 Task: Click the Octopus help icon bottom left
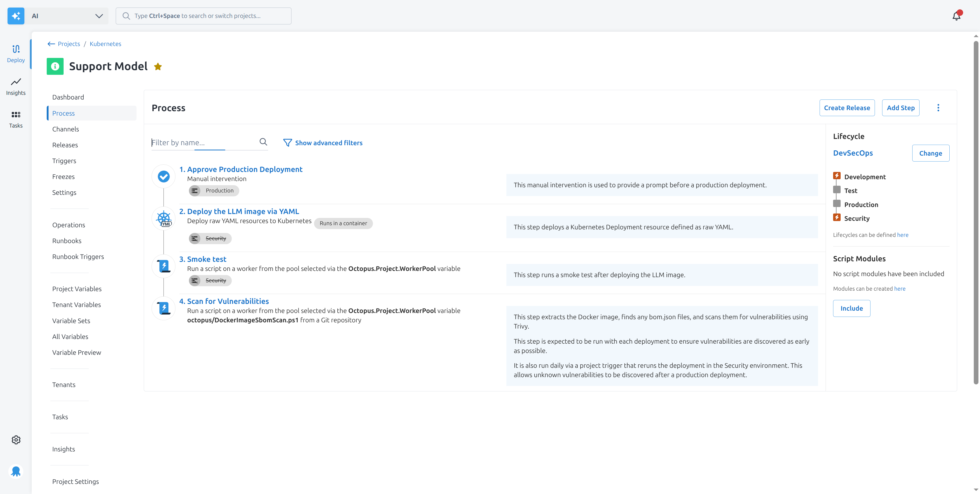(x=16, y=471)
